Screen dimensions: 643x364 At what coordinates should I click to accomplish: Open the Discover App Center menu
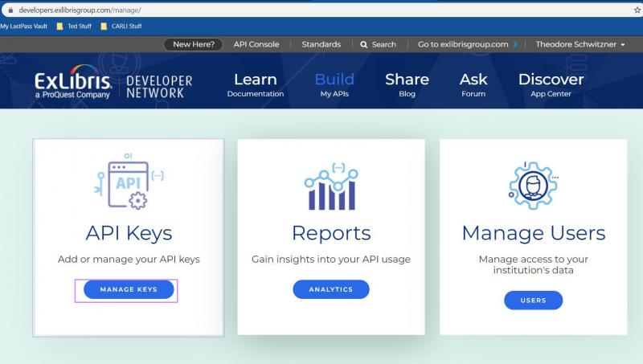tap(551, 85)
